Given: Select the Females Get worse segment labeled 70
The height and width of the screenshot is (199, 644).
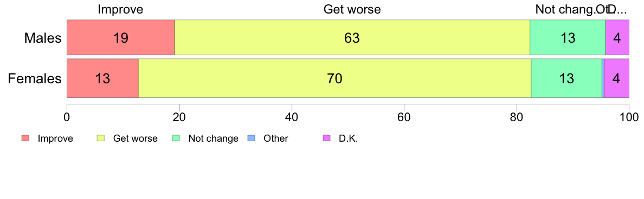Looking at the screenshot, I should [x=334, y=78].
